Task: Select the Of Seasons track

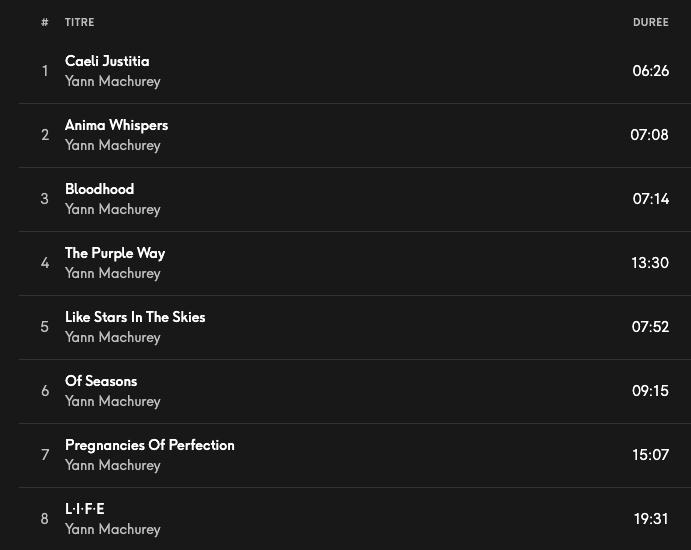Action: (101, 381)
